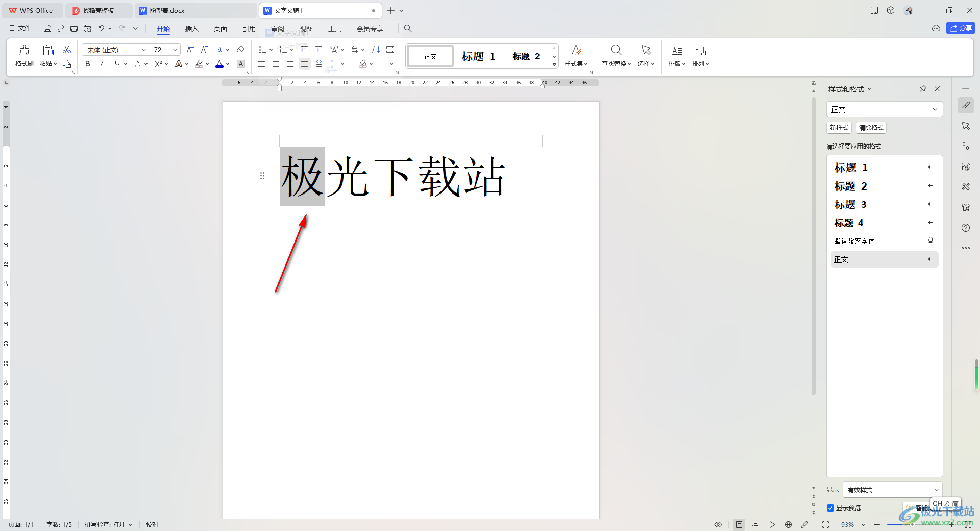Click the Cut scissors icon
Viewport: 980px width, 531px height.
coord(67,50)
